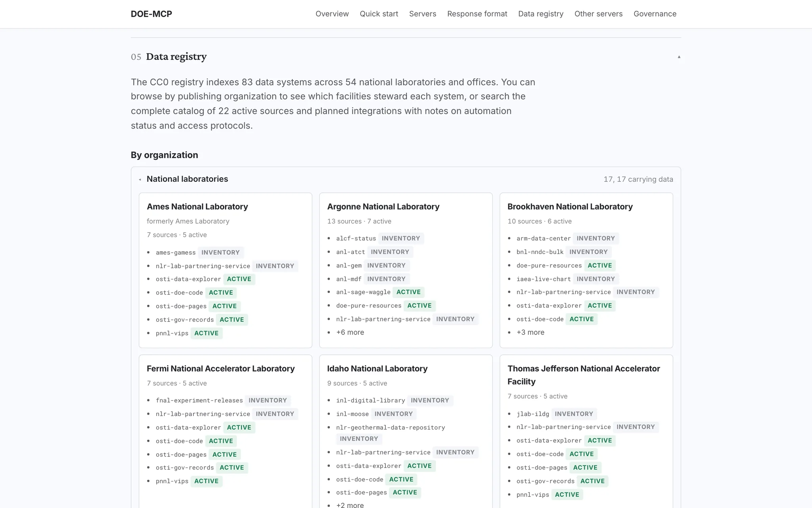Click anl-sage-waggle source entry

tap(363, 292)
